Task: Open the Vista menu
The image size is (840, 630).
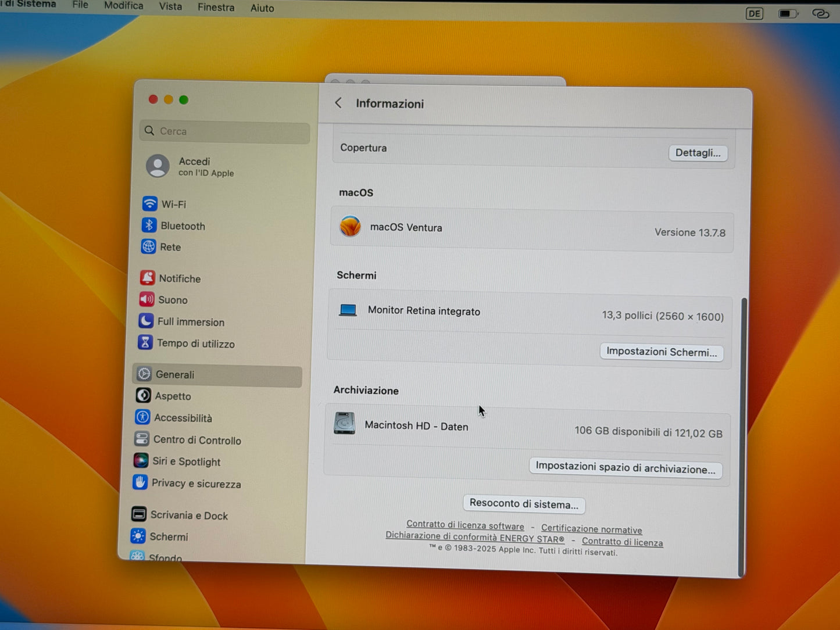Action: 170,6
